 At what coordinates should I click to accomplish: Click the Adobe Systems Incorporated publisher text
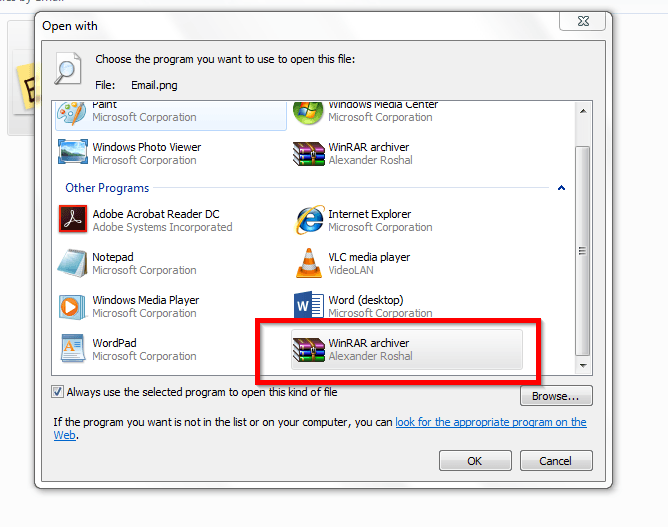pos(162,227)
